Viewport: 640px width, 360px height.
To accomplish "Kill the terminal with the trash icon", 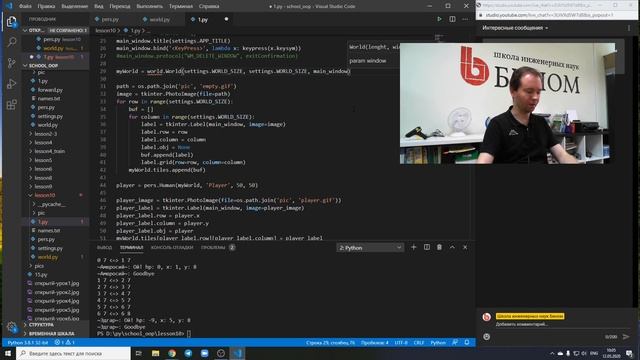I will click(x=439, y=247).
